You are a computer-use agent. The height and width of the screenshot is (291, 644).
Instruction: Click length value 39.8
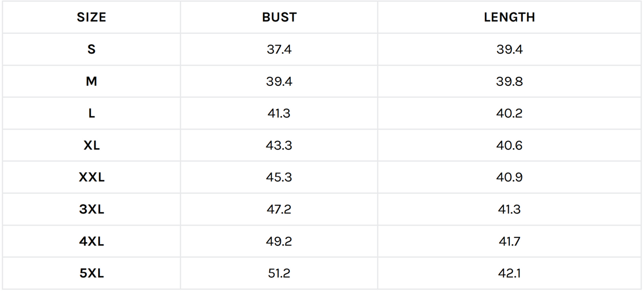(509, 82)
